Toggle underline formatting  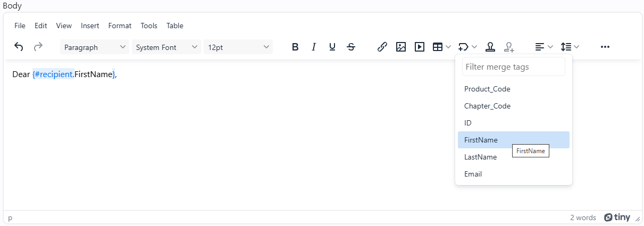tap(332, 47)
